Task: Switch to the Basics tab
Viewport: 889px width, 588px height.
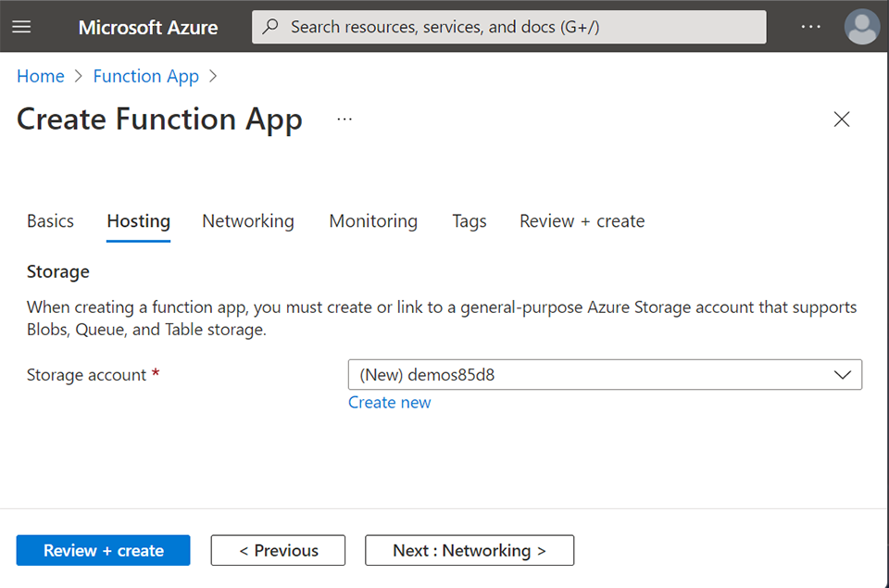Action: point(50,220)
